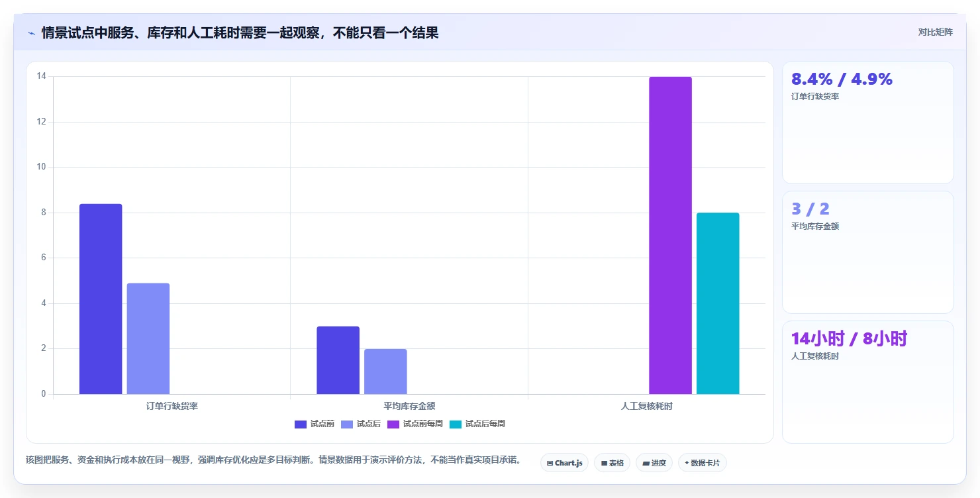Image resolution: width=980 pixels, height=498 pixels.
Task: Click the 8.4% / 4.9% card value
Action: click(x=842, y=79)
